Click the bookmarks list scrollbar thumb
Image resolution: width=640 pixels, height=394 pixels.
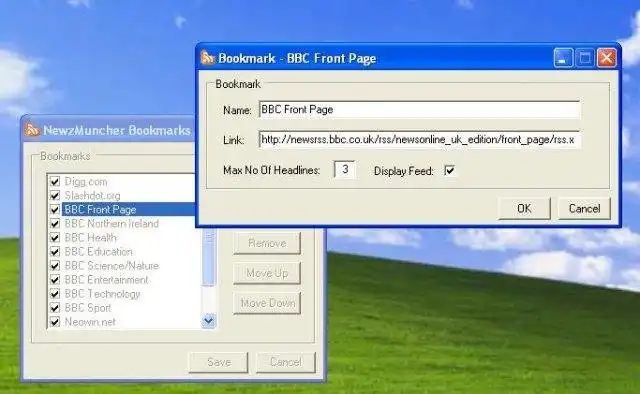[x=209, y=257]
